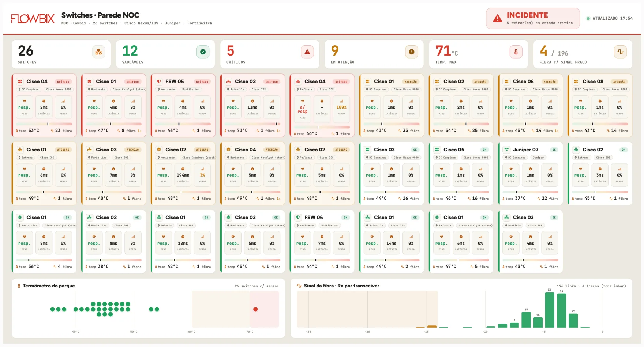Click the 18ms latency value
Image resolution: width=644 pixels, height=347 pixels.
click(183, 243)
